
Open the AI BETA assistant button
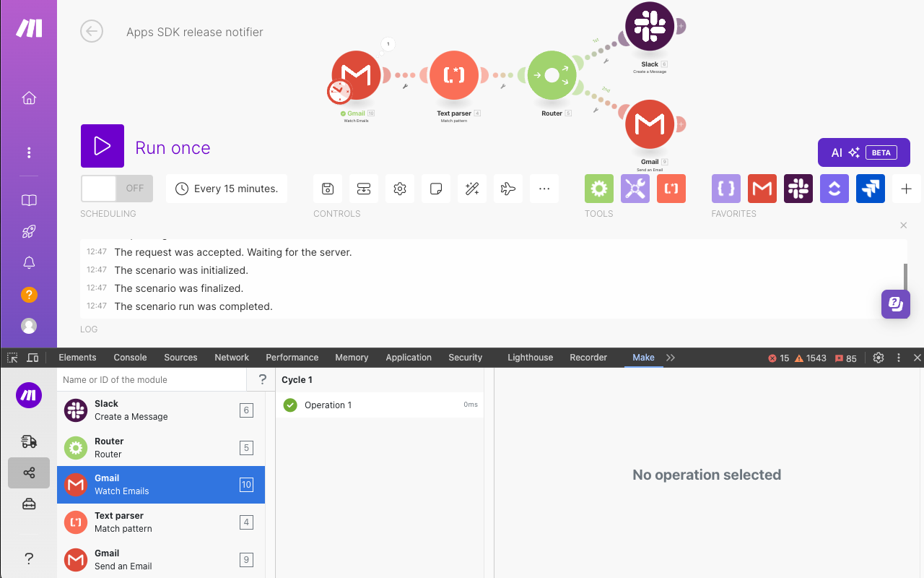coord(864,152)
